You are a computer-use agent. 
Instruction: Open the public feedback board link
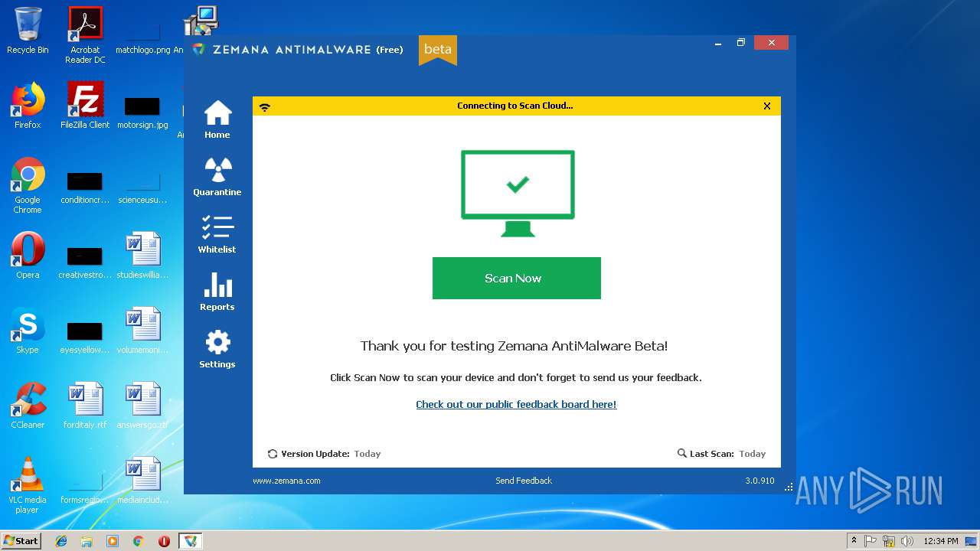coord(516,404)
